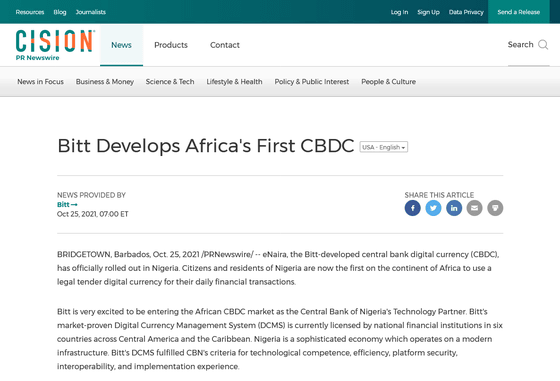560x381 pixels.
Task: Open Business & Money category
Action: tap(105, 82)
